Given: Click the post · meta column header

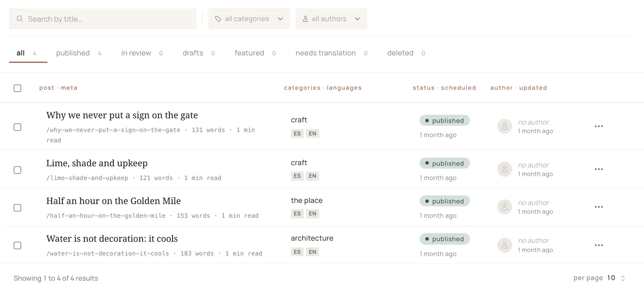Looking at the screenshot, I should point(59,88).
